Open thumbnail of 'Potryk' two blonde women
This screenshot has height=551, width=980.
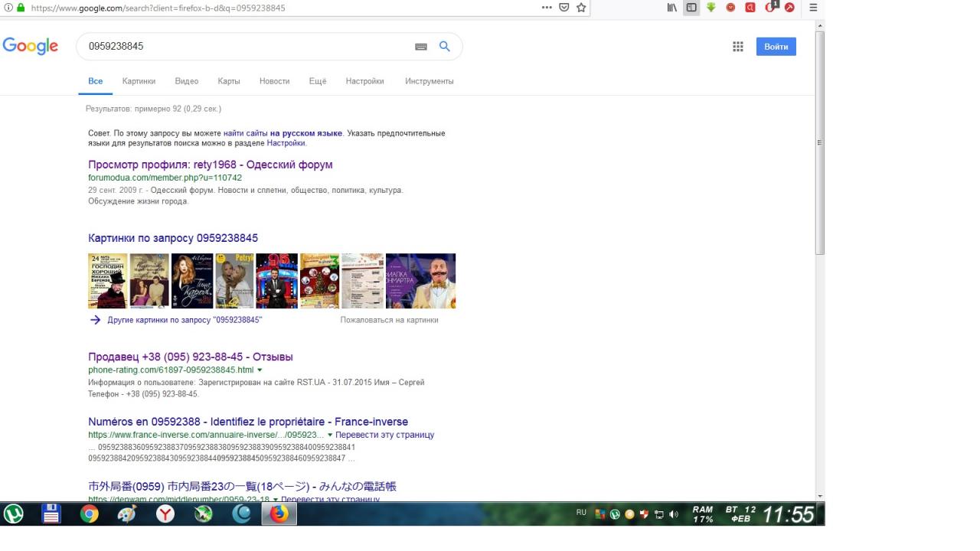(x=234, y=281)
